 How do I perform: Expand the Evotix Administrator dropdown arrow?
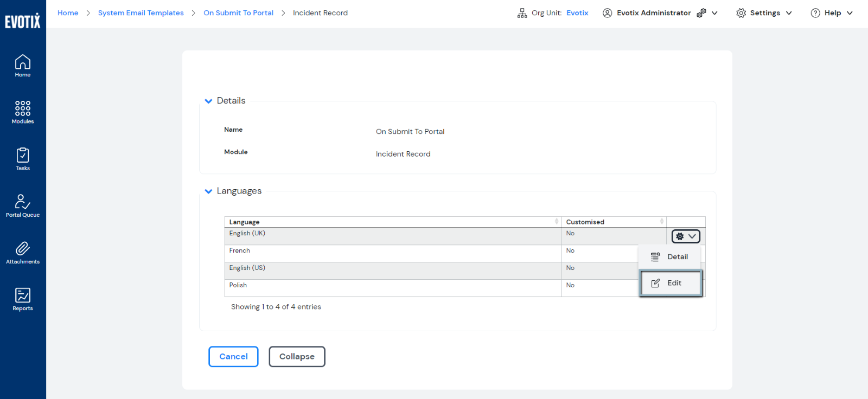(x=714, y=13)
